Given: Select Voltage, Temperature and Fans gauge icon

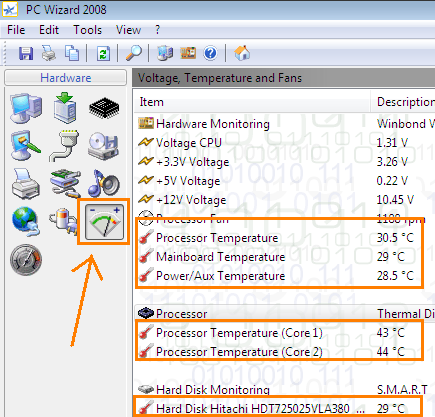Looking at the screenshot, I should pyautogui.click(x=104, y=222).
